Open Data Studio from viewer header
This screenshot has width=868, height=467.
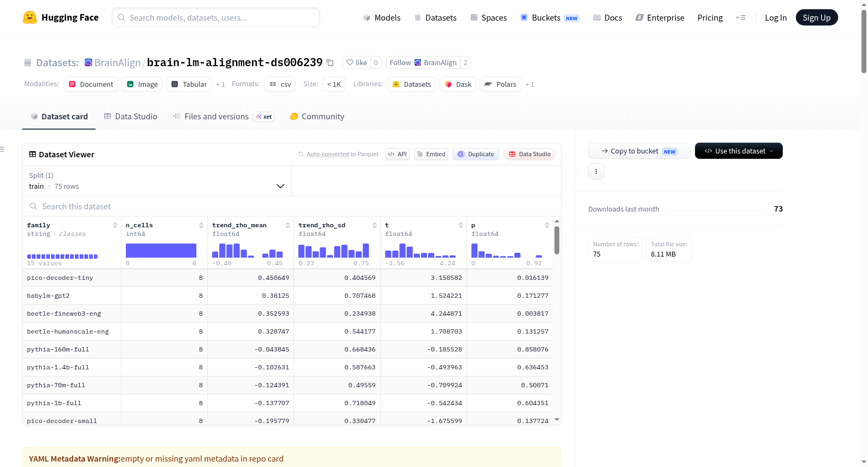[x=529, y=154]
